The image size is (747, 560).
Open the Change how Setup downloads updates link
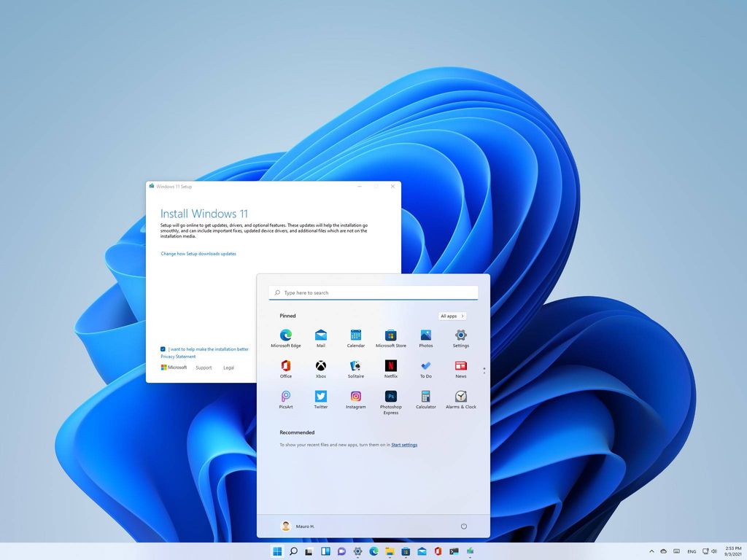(x=198, y=253)
